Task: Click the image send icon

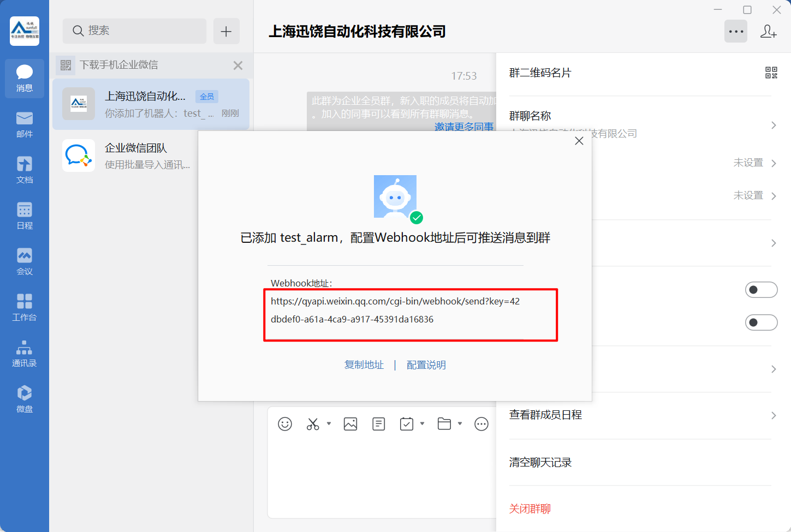Action: click(350, 424)
